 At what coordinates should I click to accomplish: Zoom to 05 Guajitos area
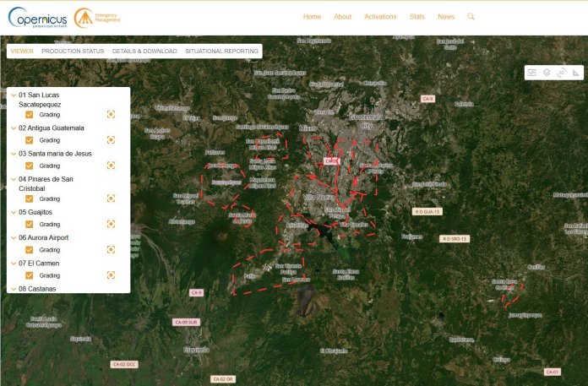pyautogui.click(x=111, y=224)
